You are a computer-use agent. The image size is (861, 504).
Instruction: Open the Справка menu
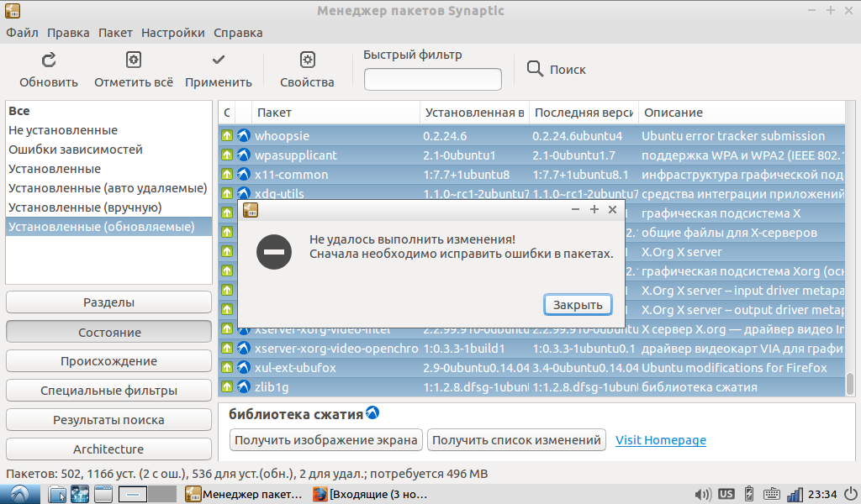click(x=238, y=33)
